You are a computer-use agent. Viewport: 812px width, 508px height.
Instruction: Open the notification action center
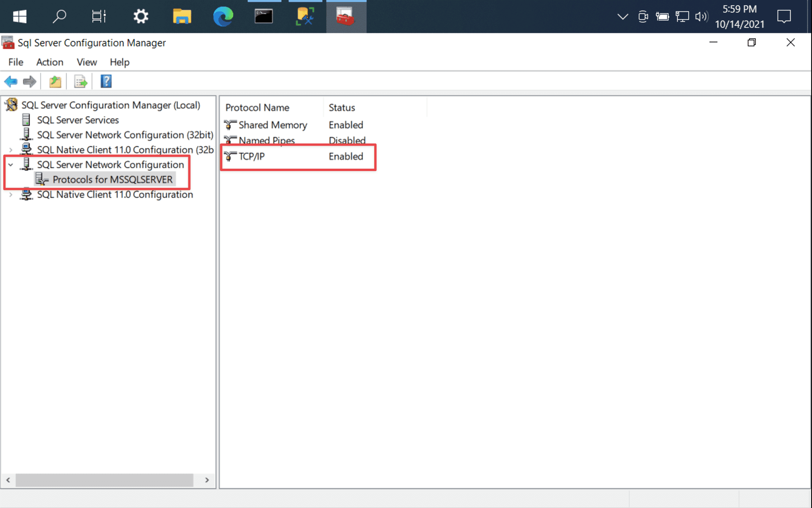[784, 17]
